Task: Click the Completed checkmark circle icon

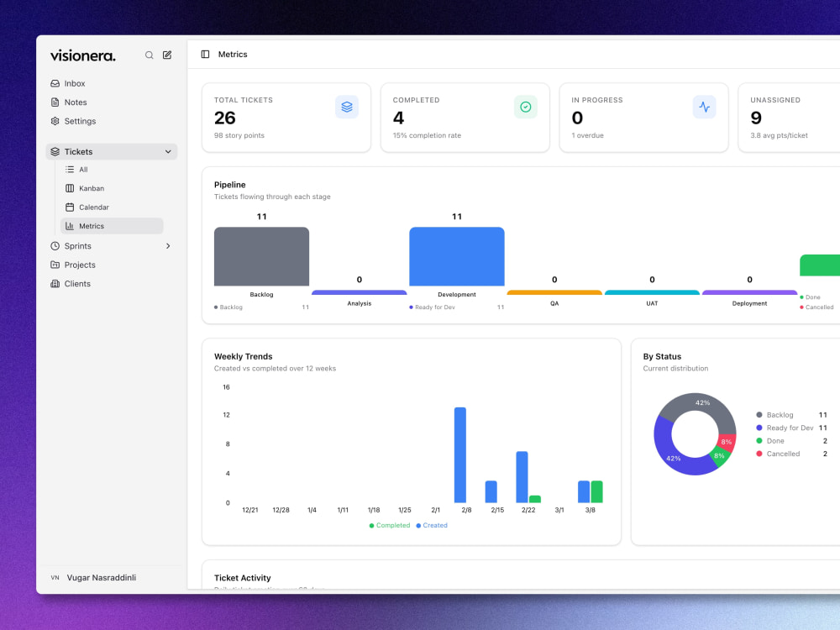Action: [x=526, y=108]
